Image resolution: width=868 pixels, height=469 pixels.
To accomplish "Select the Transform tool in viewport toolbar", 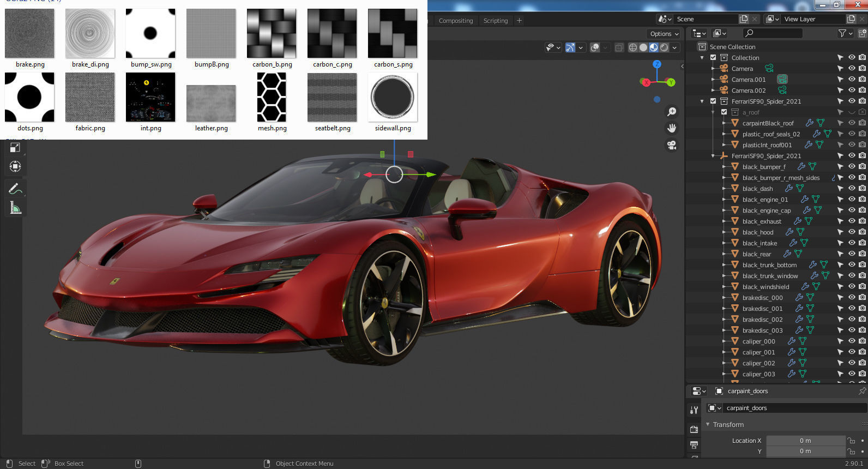I will click(x=15, y=166).
